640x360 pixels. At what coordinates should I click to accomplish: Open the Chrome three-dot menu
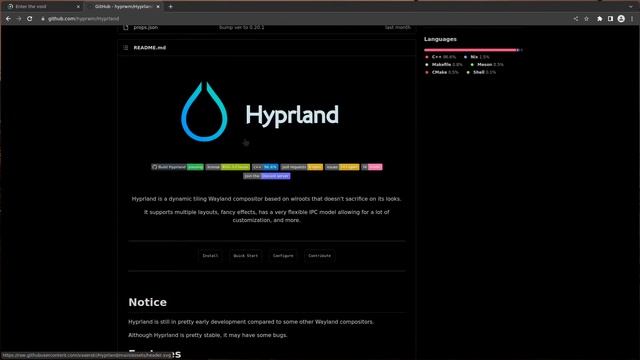pyautogui.click(x=632, y=19)
